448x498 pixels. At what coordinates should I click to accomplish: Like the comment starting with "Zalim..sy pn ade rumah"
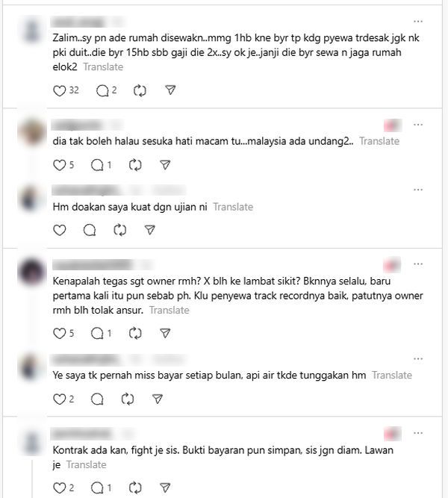point(60,91)
